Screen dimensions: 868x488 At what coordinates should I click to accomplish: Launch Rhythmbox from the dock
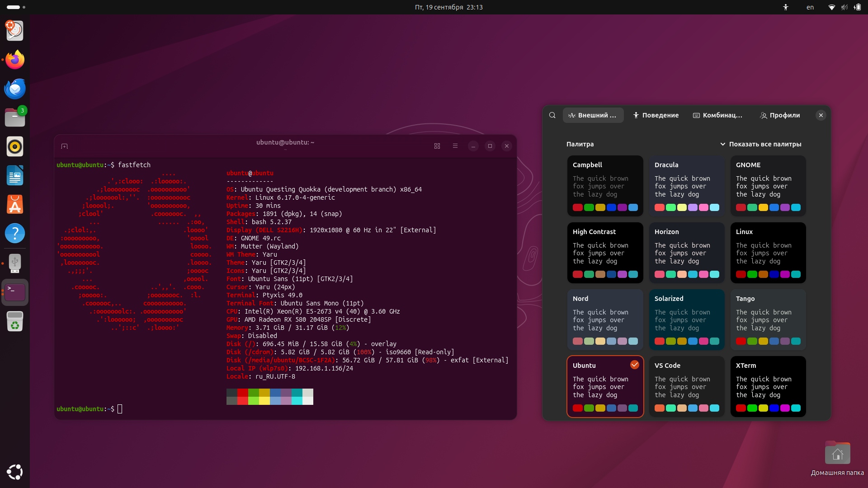15,146
